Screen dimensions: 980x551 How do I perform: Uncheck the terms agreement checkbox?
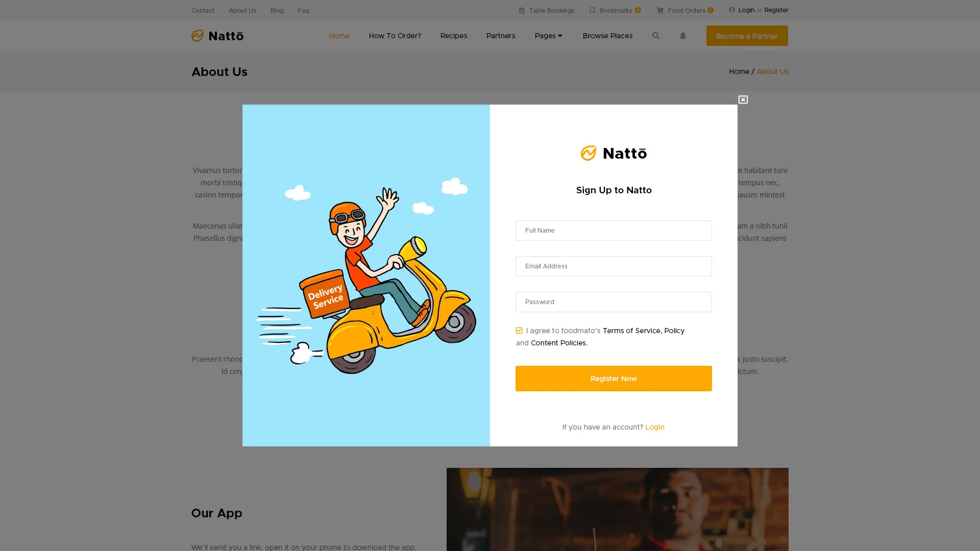point(519,331)
